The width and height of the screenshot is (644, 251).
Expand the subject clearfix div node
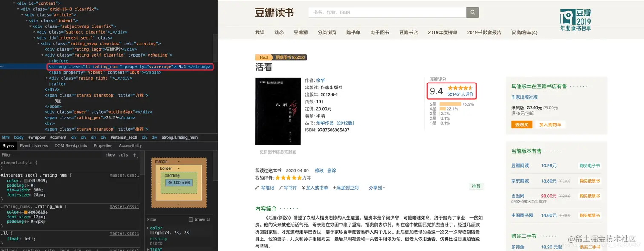(34, 32)
